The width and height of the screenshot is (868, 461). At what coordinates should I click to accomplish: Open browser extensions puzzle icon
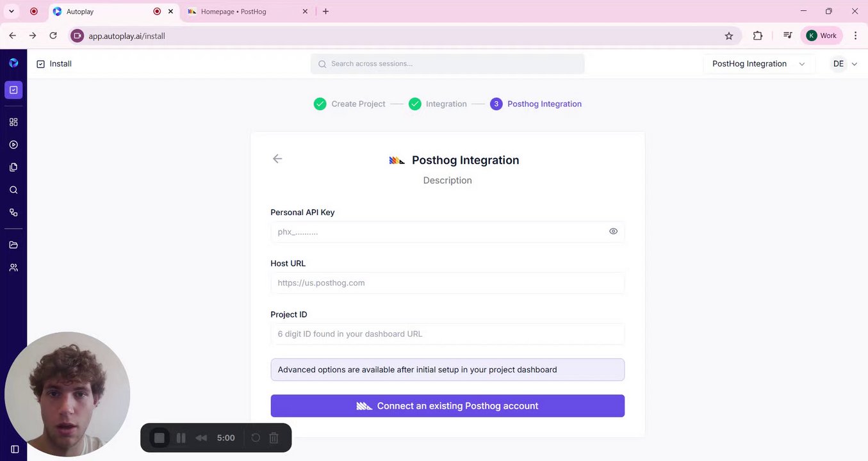point(758,36)
